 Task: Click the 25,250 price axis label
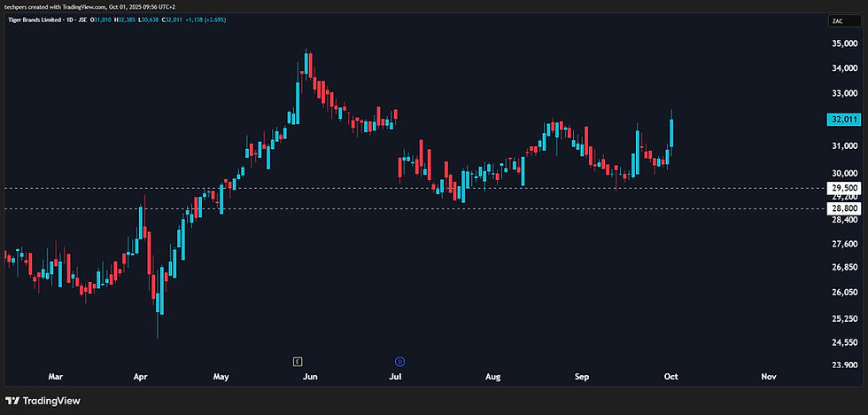[x=845, y=319]
